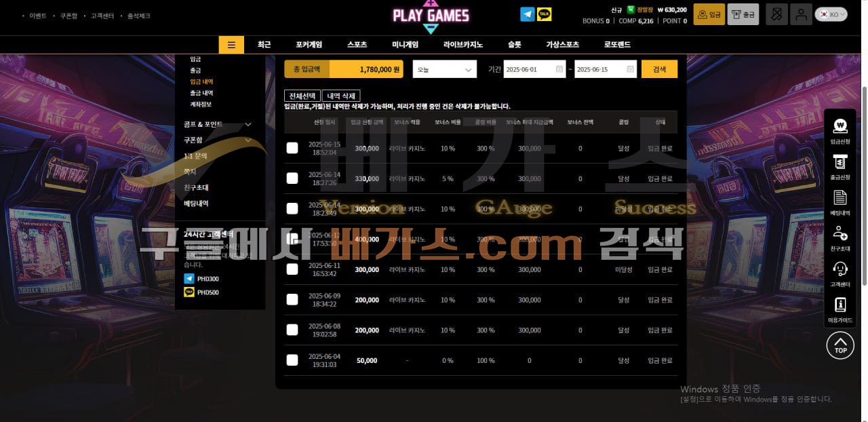Click end date field 2025-06-15
Image resolution: width=868 pixels, height=422 pixels.
pyautogui.click(x=606, y=69)
